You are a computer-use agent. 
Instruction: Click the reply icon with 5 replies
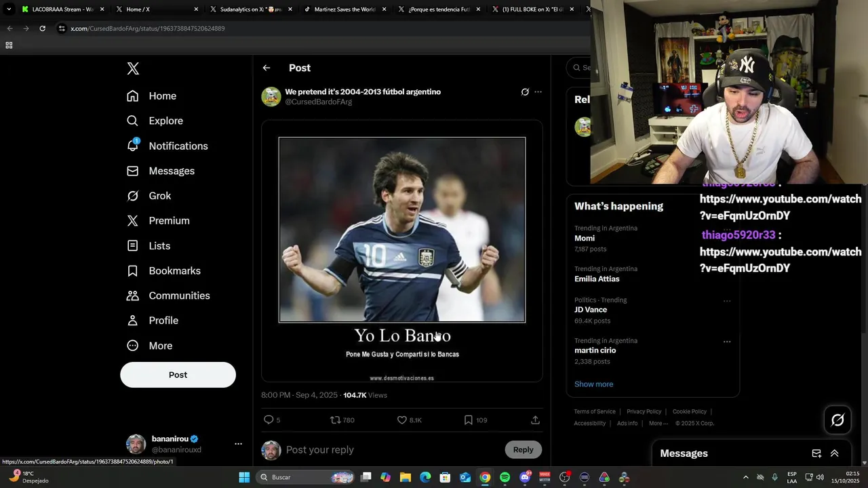[x=269, y=420]
